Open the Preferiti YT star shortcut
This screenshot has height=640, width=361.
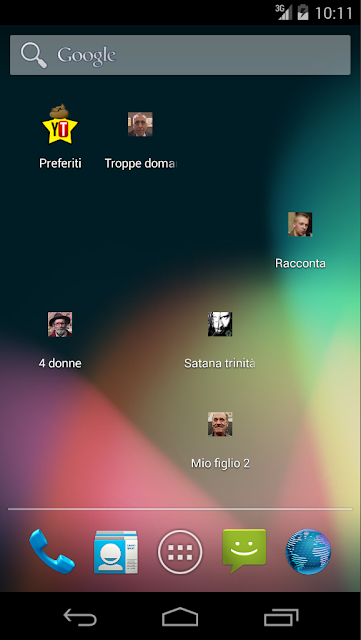[x=60, y=124]
